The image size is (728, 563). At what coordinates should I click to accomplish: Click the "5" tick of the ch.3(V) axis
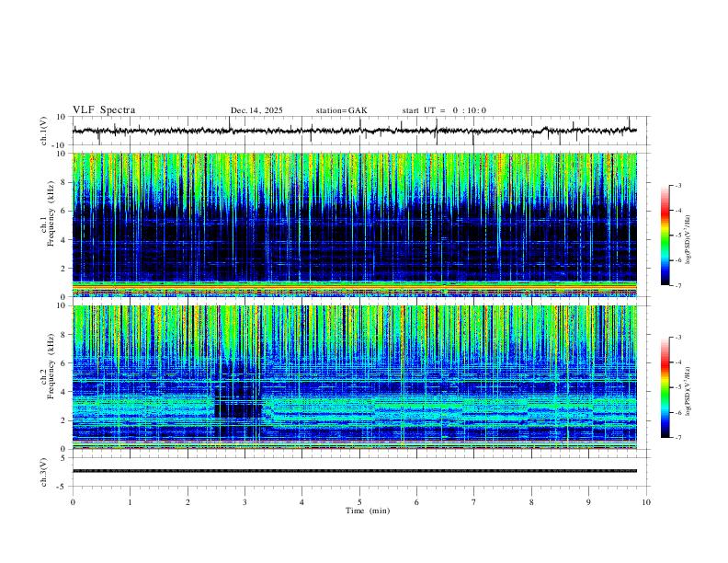(x=64, y=458)
